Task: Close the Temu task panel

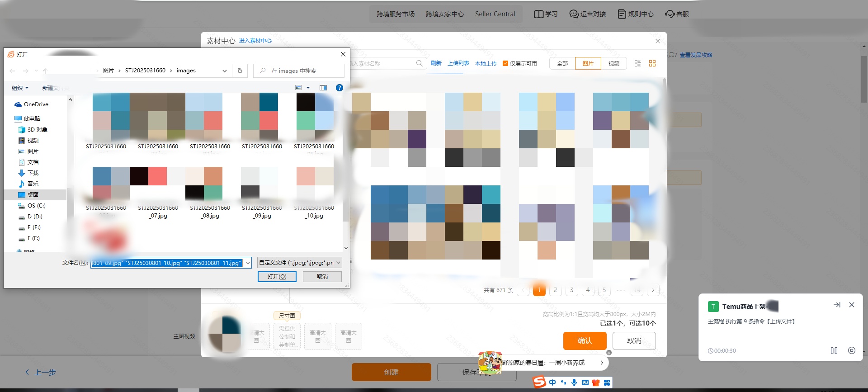Action: 852,305
